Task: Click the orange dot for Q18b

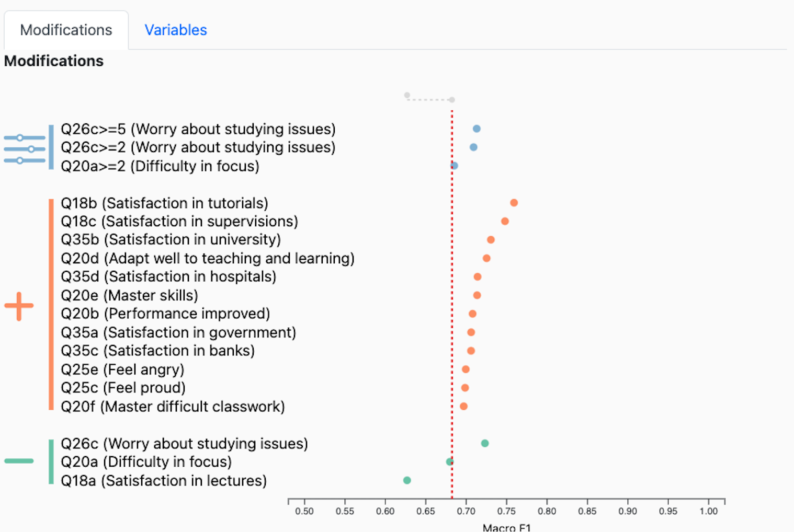Action: point(514,203)
